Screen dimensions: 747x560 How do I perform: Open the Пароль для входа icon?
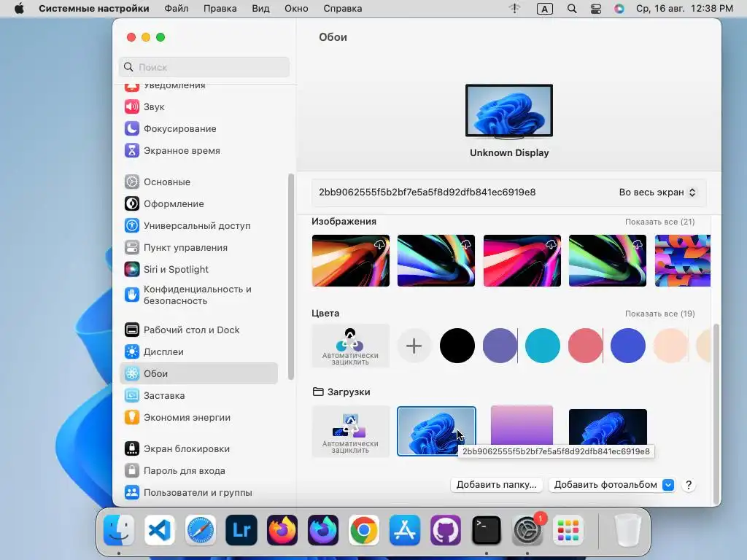coord(132,470)
